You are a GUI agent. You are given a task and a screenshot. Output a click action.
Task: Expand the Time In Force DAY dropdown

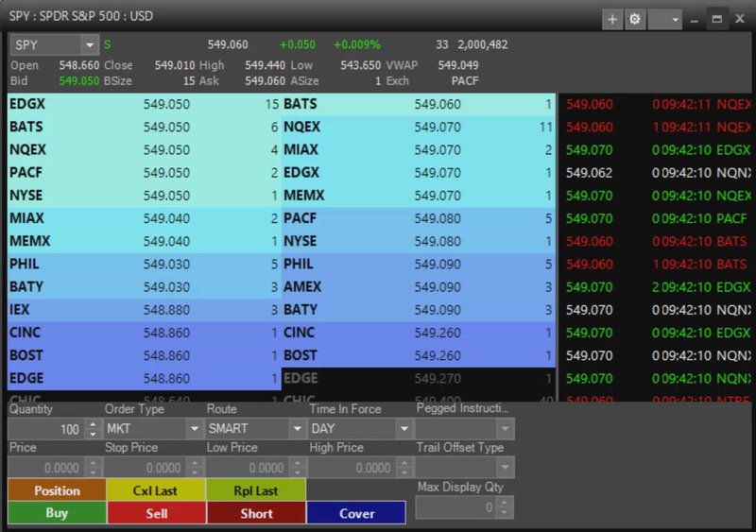[x=403, y=429]
